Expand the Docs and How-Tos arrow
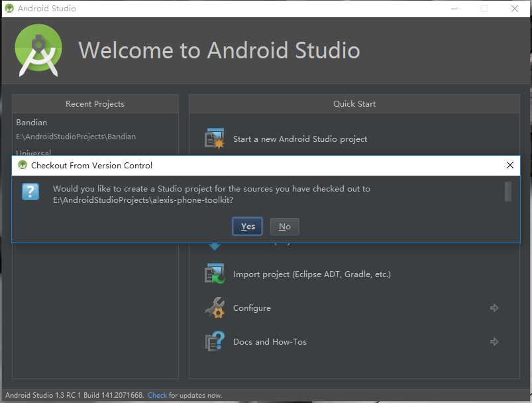 tap(494, 341)
